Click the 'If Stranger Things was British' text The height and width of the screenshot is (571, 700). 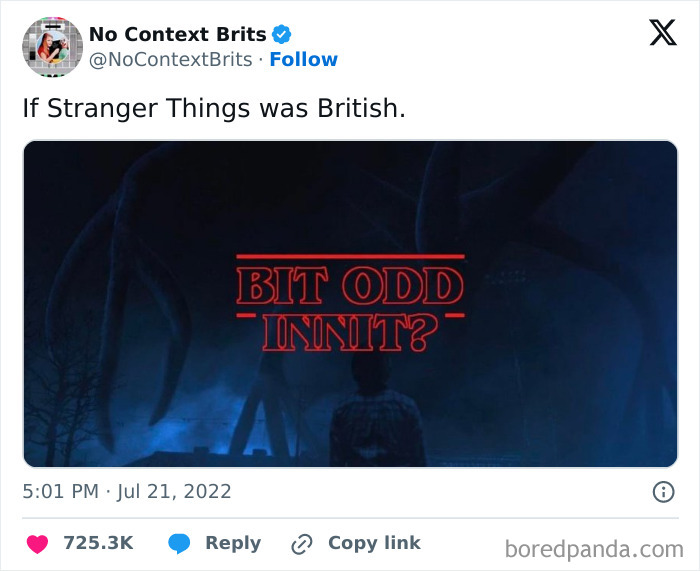point(214,107)
